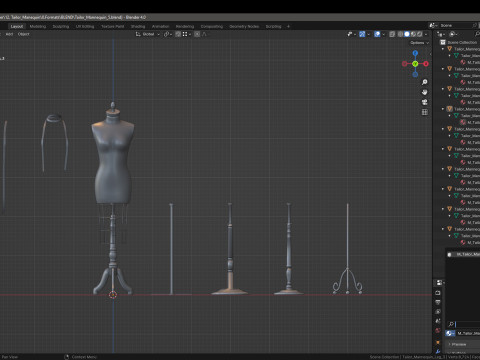Switch perspective/orthographic with the grid icon
The image size is (480, 360).
coord(425,112)
